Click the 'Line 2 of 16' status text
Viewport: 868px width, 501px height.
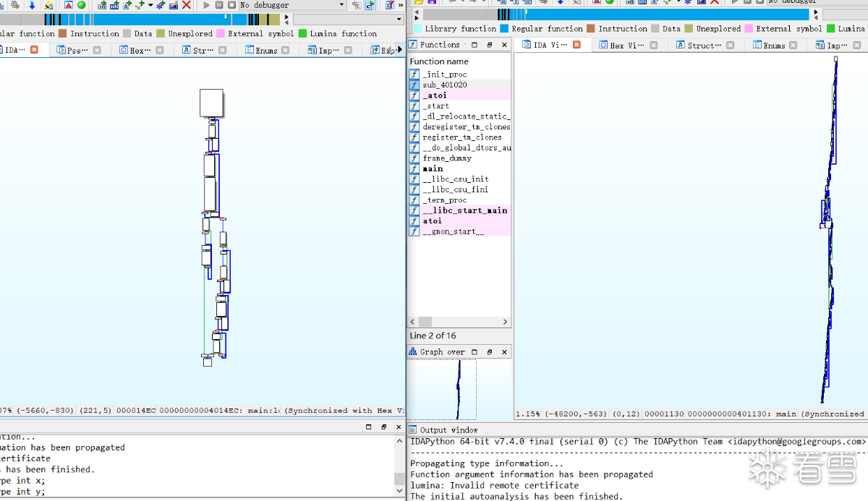click(433, 335)
